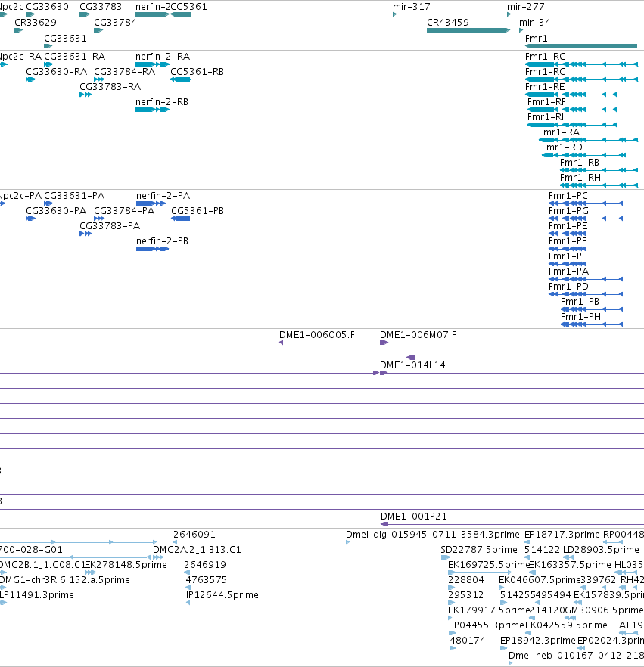Click transcript Fmr1-RF
The image size is (644, 667).
572,110
